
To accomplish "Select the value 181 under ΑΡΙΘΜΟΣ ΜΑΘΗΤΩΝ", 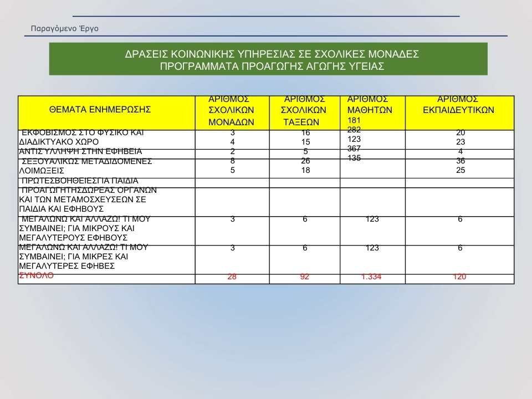I will [354, 120].
